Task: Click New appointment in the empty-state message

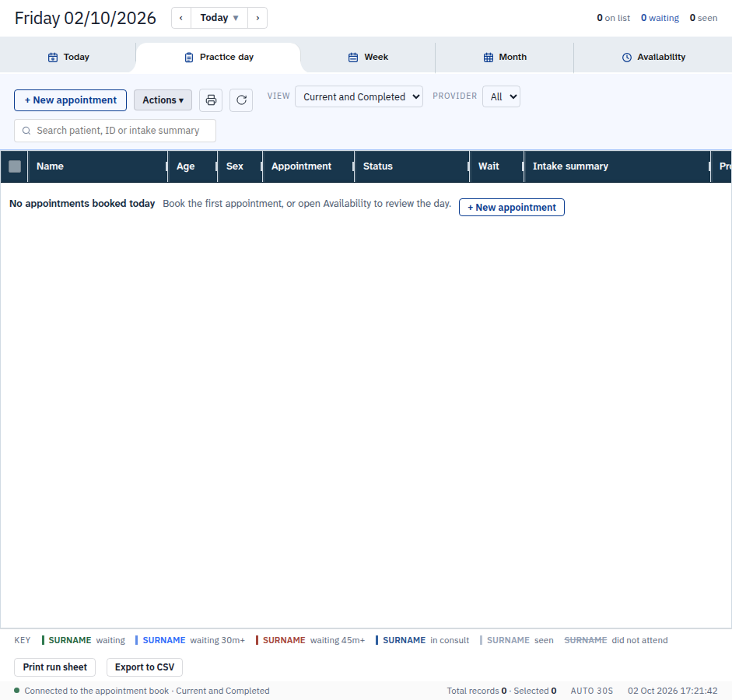Action: [x=512, y=208]
